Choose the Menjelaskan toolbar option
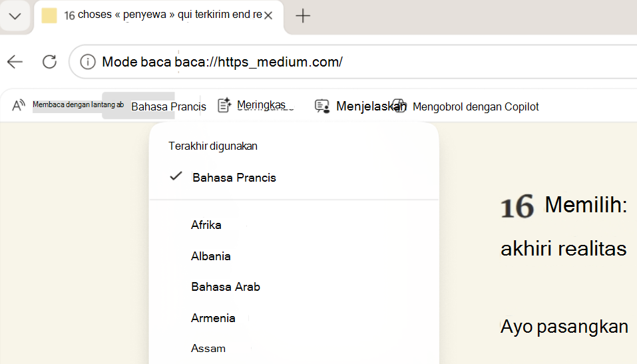Viewport: 637px width, 364px height. pyautogui.click(x=371, y=106)
